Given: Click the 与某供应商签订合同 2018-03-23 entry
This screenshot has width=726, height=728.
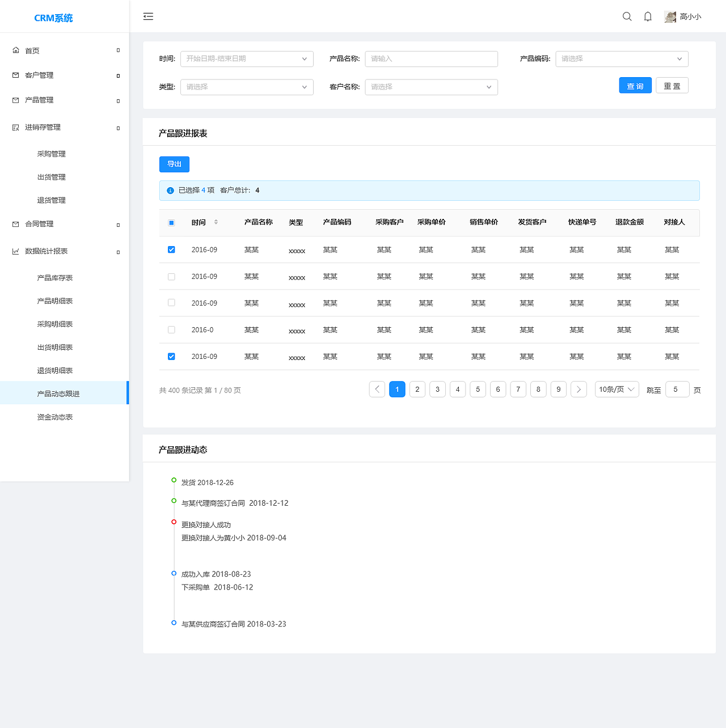Looking at the screenshot, I should coord(234,624).
